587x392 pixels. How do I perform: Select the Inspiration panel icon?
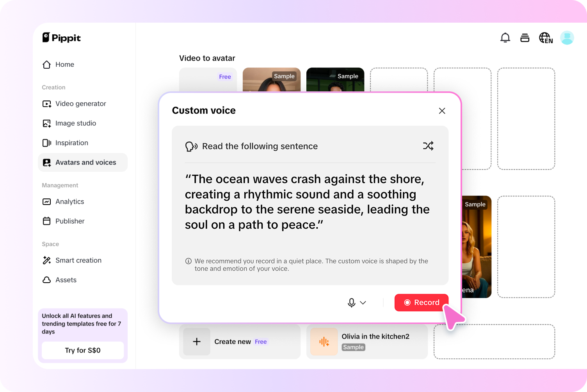(47, 143)
